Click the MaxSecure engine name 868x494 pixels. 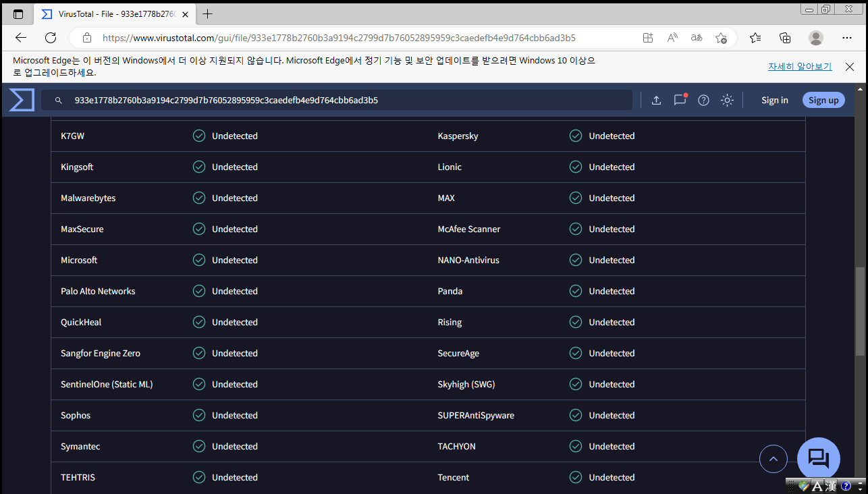coord(82,229)
